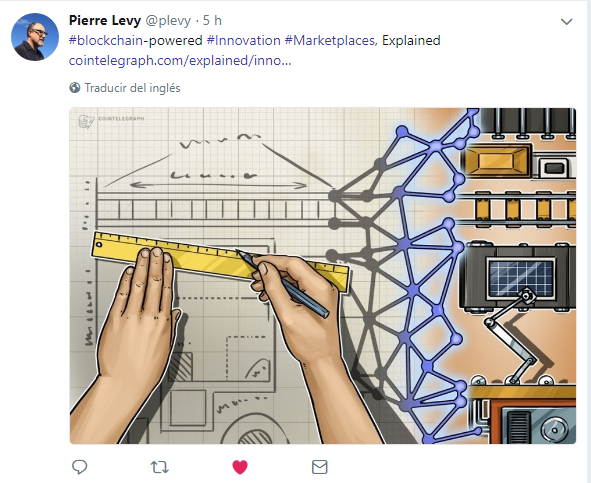Open the cointelegraph.com article link
The width and height of the screenshot is (591, 483).
[x=180, y=60]
